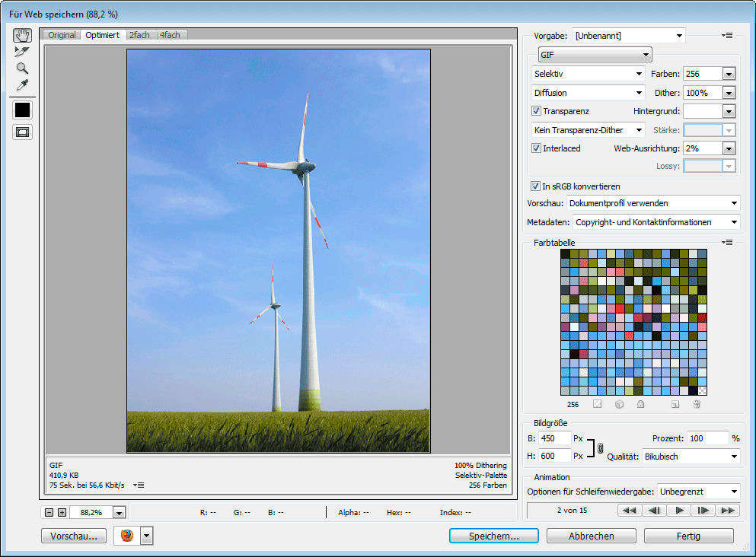Select the Zoom tool
Screen dimensions: 756x557
(22, 68)
